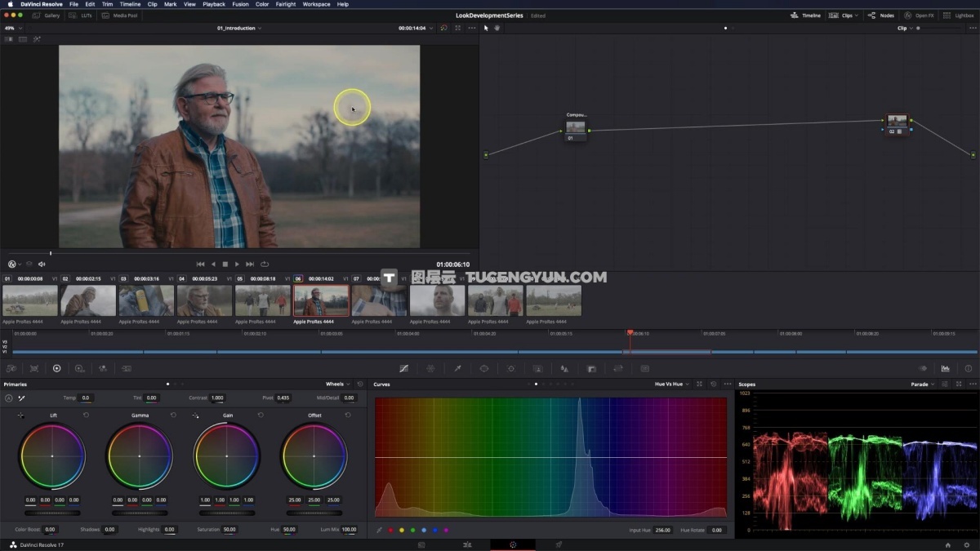Pick black point next to Lift

[x=20, y=415]
